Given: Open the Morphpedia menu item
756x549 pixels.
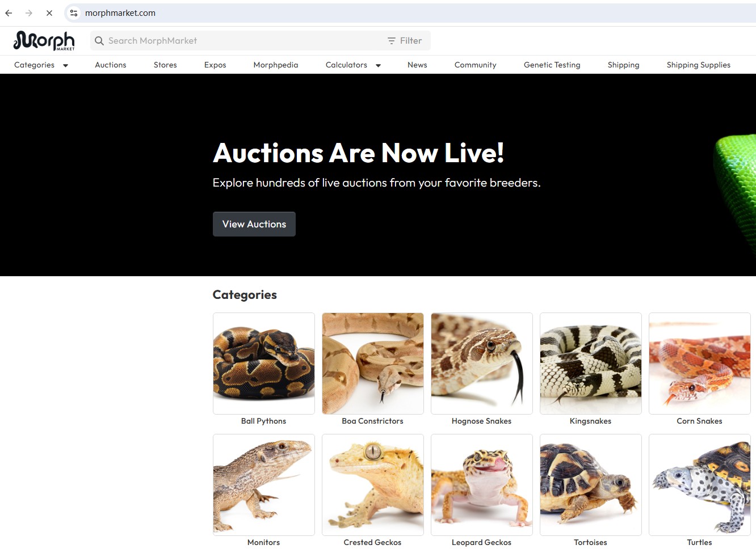Looking at the screenshot, I should click(x=276, y=65).
